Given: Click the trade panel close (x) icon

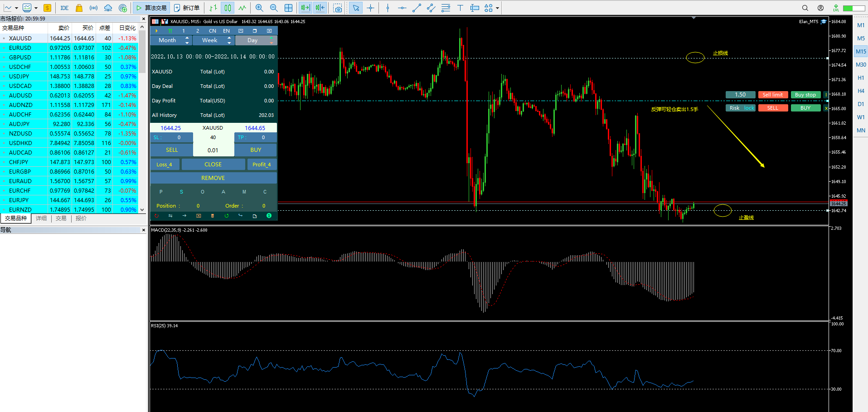Looking at the screenshot, I should click(269, 31).
